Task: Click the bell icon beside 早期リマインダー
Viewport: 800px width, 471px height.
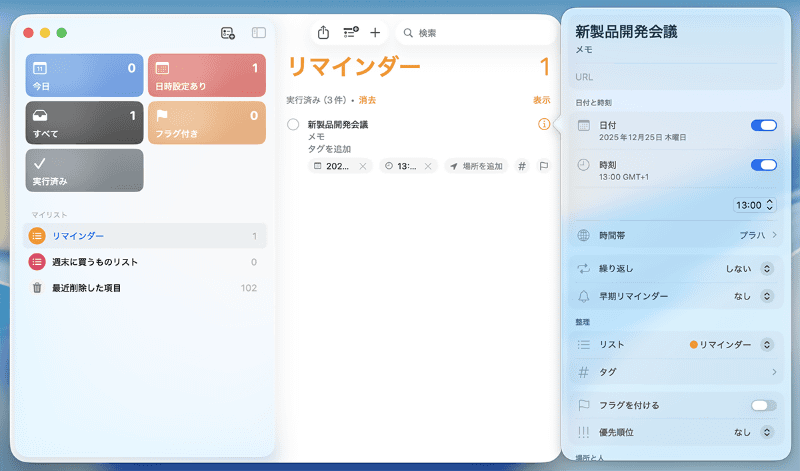Action: [x=583, y=296]
